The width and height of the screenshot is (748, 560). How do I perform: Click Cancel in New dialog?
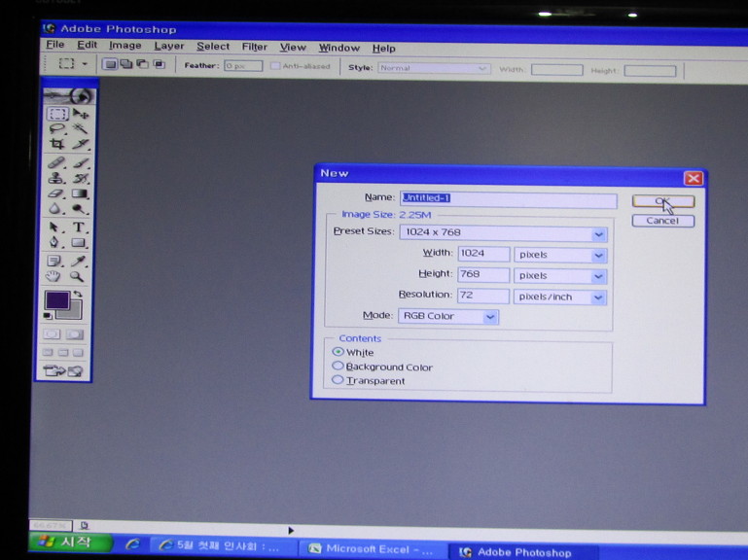coord(662,221)
